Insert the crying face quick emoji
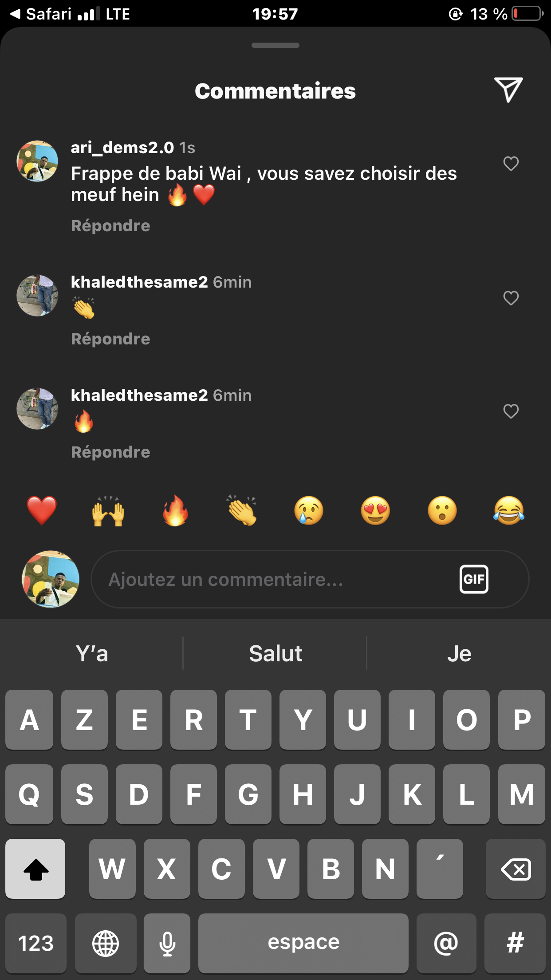 pyautogui.click(x=309, y=510)
